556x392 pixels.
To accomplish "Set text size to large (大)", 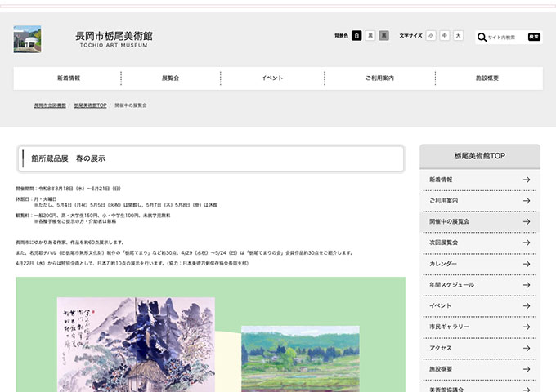I will tap(458, 35).
